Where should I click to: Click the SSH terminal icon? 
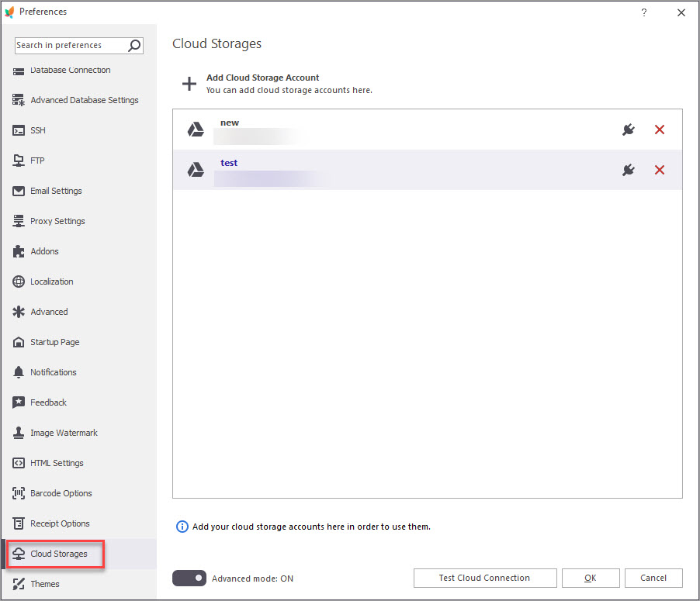(19, 130)
